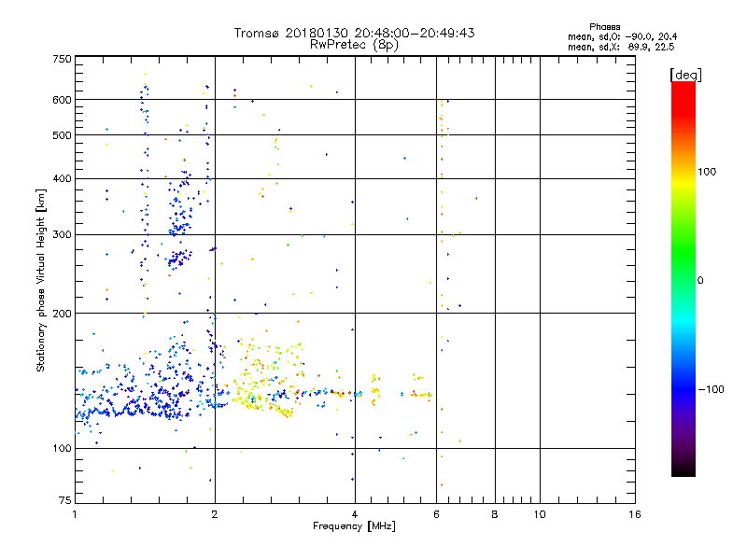The image size is (747, 560).
Task: Click the y-axis tick label '300'
Action: point(62,235)
